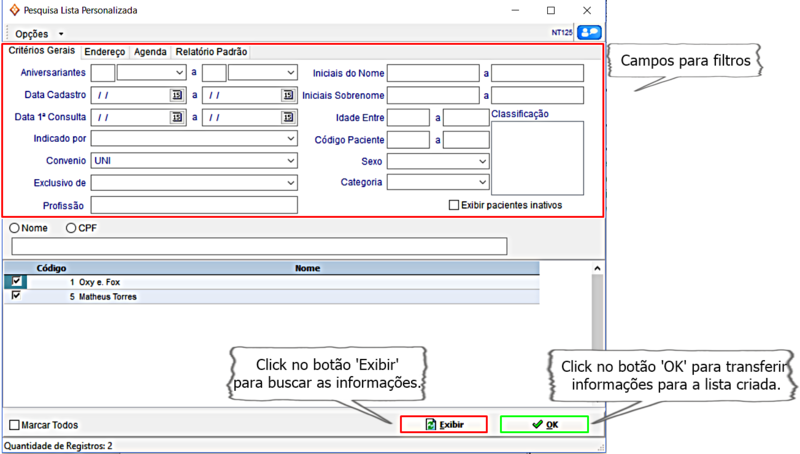Open the Relatório Padrão tab
This screenshot has height=454, width=800.
click(211, 52)
